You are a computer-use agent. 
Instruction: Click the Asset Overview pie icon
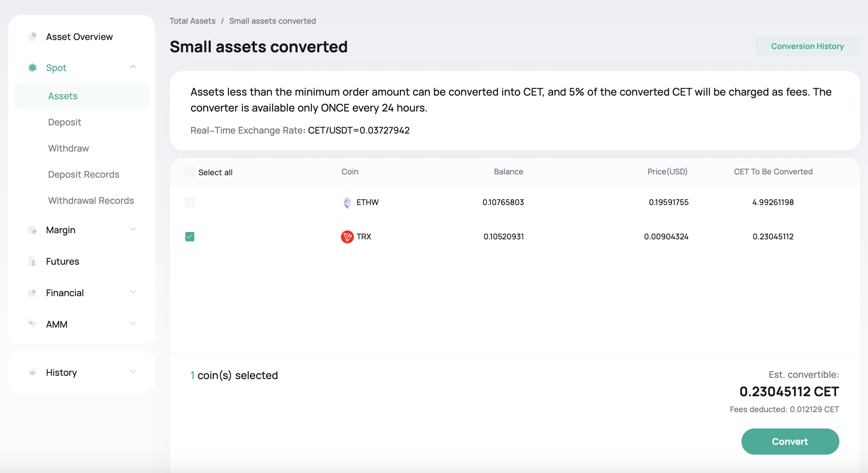32,36
